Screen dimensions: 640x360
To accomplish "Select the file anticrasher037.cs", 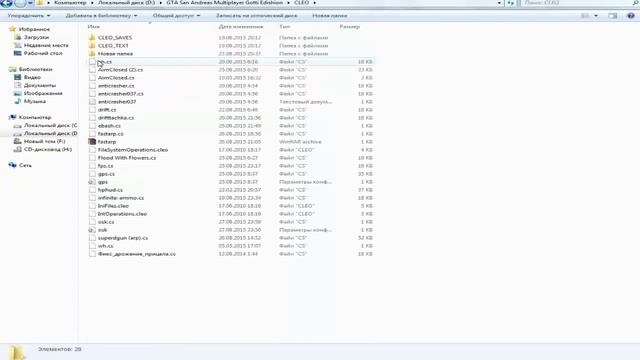I will (120, 94).
